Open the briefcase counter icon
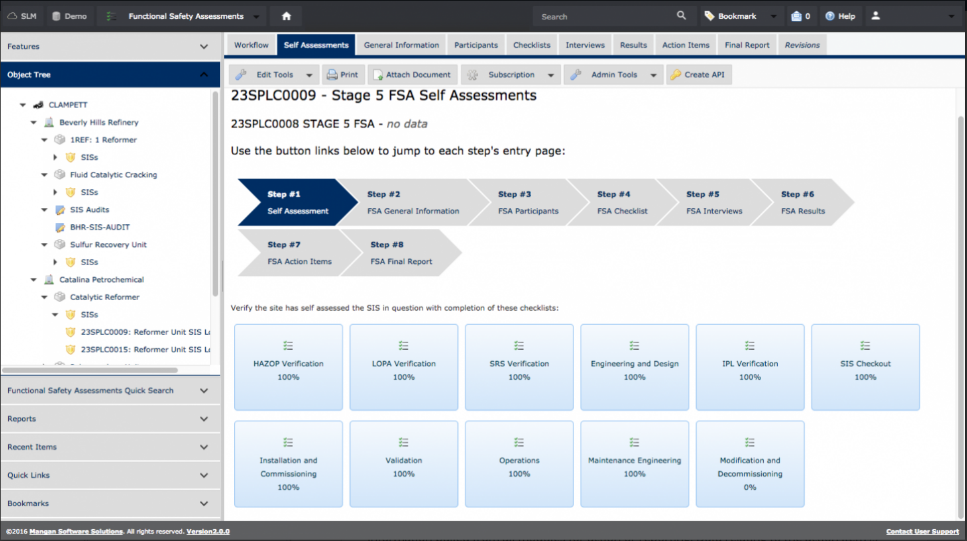This screenshot has height=541, width=967. coord(796,16)
